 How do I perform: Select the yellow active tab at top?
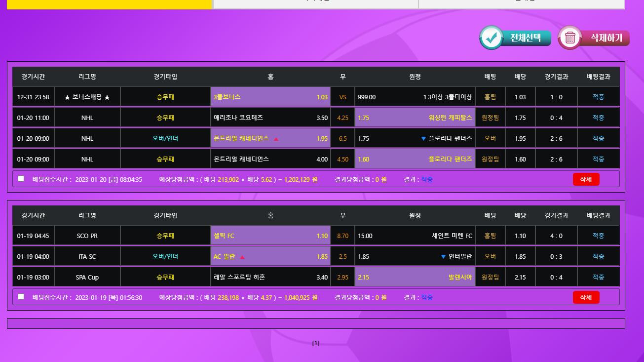[x=110, y=4]
